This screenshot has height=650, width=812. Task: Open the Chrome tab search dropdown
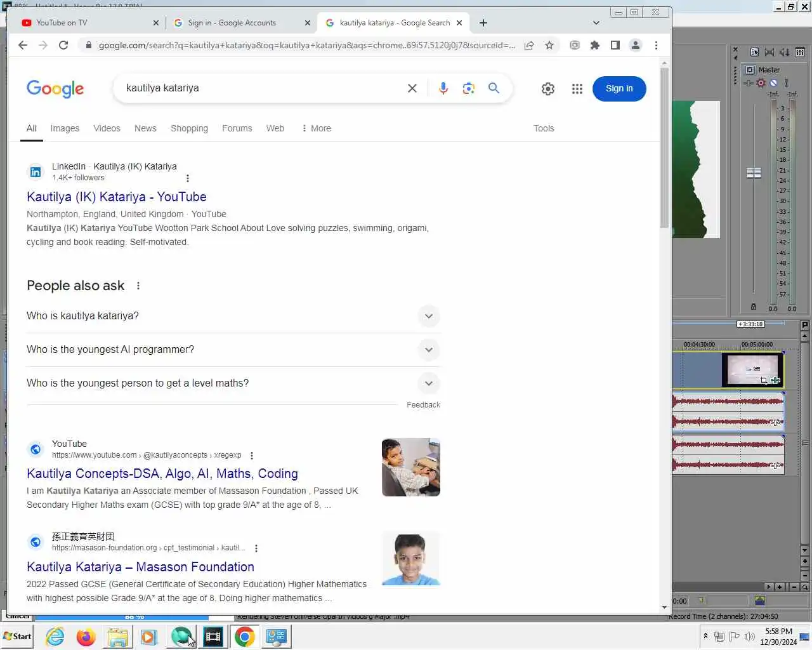click(x=596, y=23)
